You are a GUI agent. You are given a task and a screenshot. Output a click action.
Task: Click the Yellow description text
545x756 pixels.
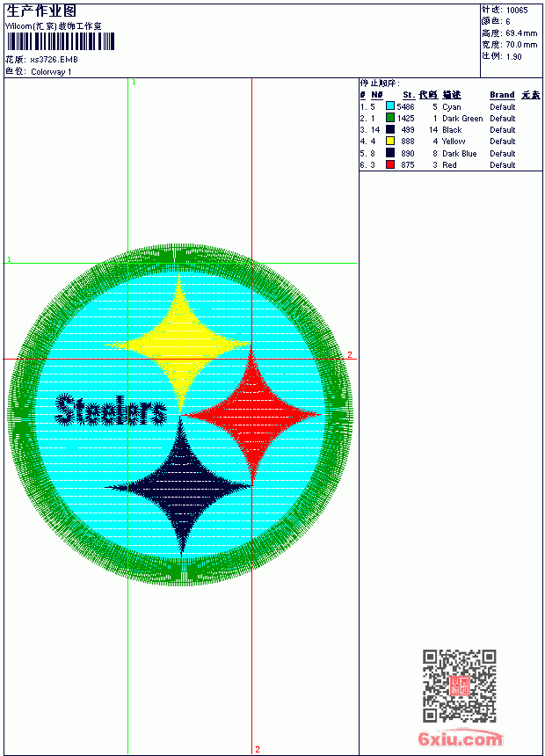pyautogui.click(x=454, y=142)
